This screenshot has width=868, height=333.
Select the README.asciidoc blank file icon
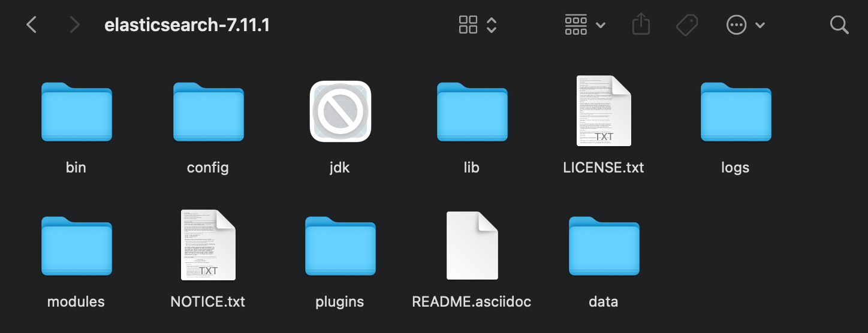(x=472, y=245)
